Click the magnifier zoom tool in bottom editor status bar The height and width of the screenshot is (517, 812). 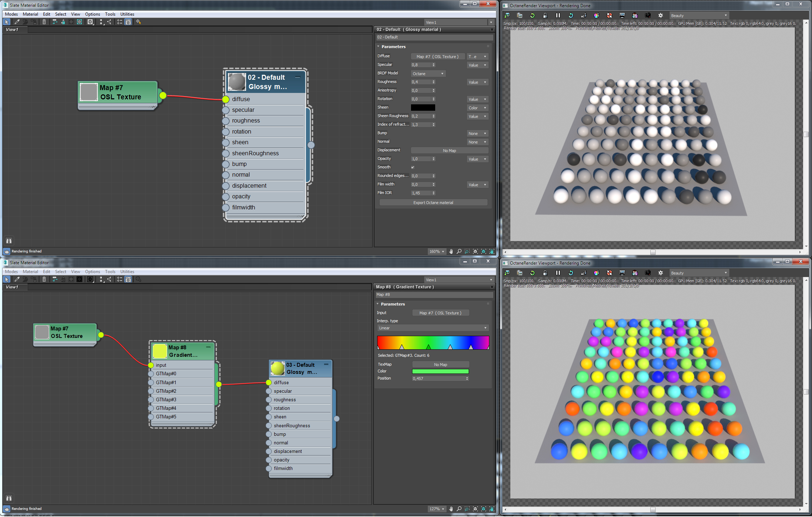(459, 509)
